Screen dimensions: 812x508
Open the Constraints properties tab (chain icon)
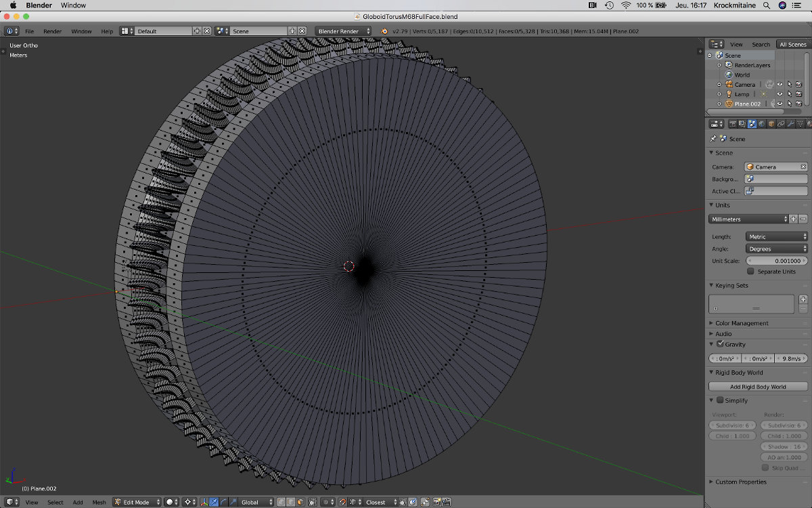click(780, 124)
